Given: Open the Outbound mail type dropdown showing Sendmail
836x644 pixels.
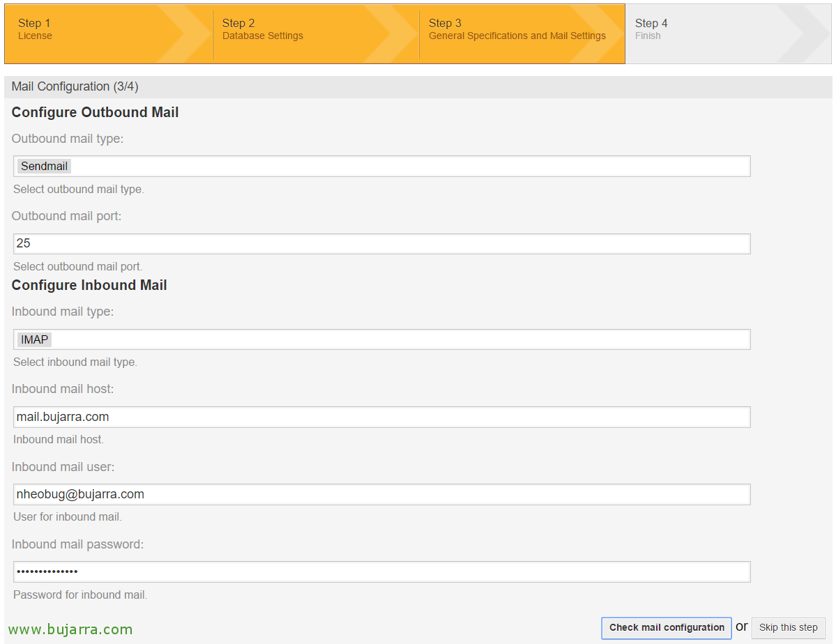Looking at the screenshot, I should pyautogui.click(x=382, y=167).
